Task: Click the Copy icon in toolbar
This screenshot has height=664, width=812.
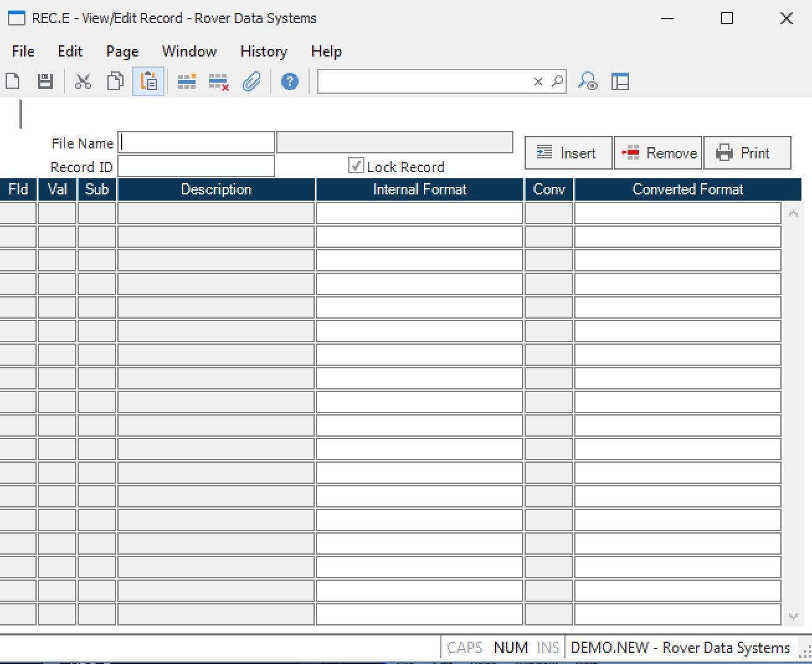Action: click(x=115, y=81)
